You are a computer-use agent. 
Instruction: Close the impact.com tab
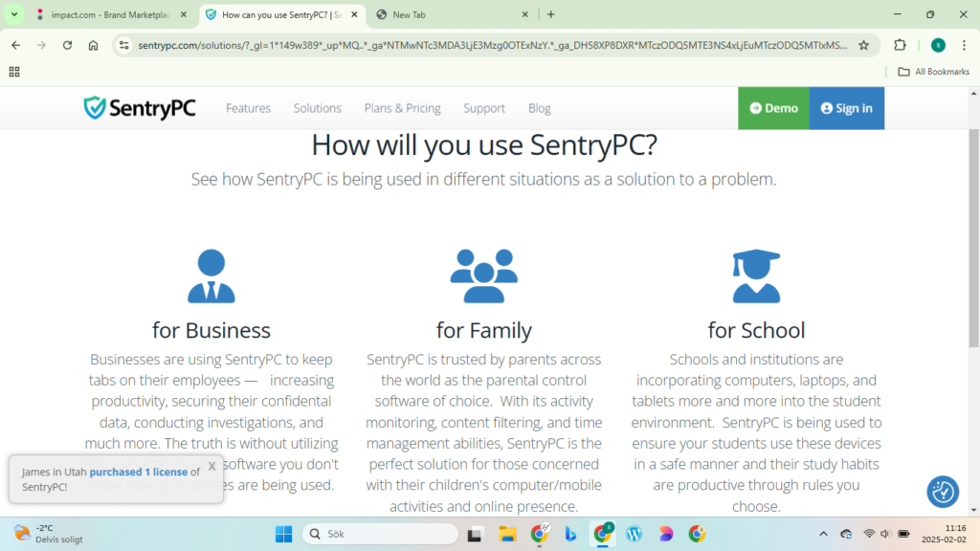pyautogui.click(x=183, y=14)
